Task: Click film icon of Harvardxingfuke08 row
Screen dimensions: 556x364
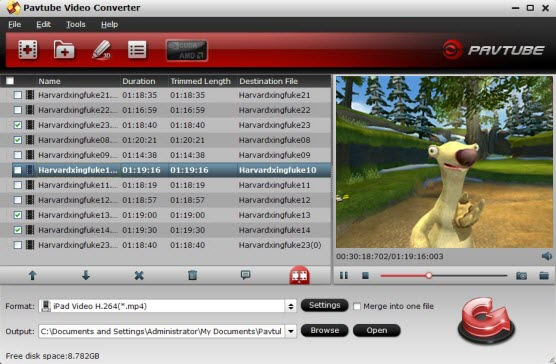Action: click(30, 140)
